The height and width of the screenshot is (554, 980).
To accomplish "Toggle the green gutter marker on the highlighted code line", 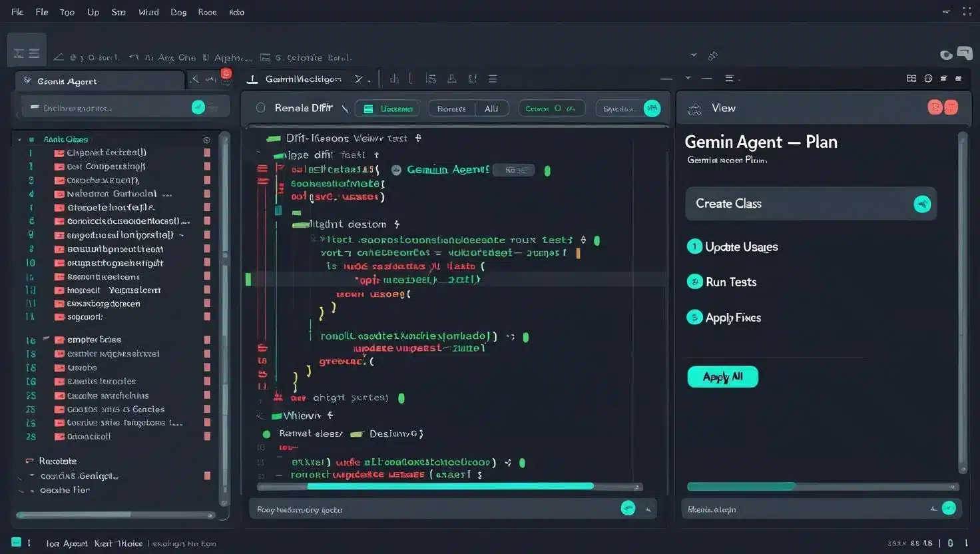I will [248, 279].
